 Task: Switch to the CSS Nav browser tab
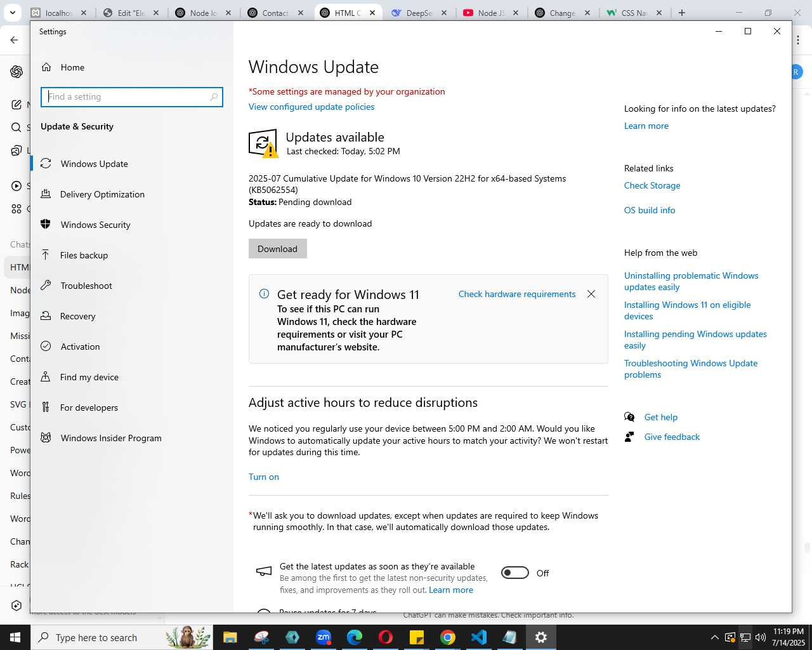[x=634, y=13]
